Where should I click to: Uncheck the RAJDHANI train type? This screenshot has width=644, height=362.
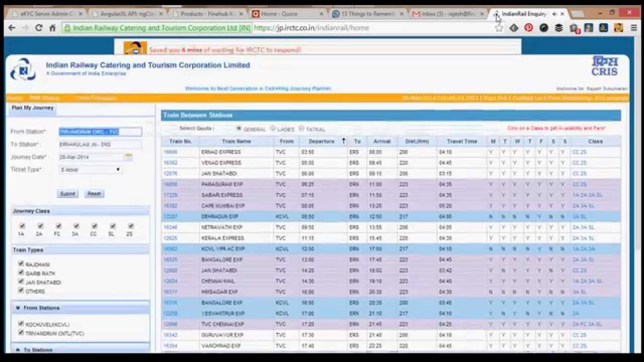pyautogui.click(x=21, y=263)
